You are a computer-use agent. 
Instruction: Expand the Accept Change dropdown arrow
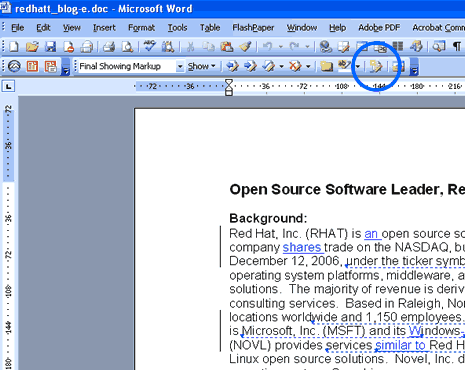pyautogui.click(x=282, y=66)
